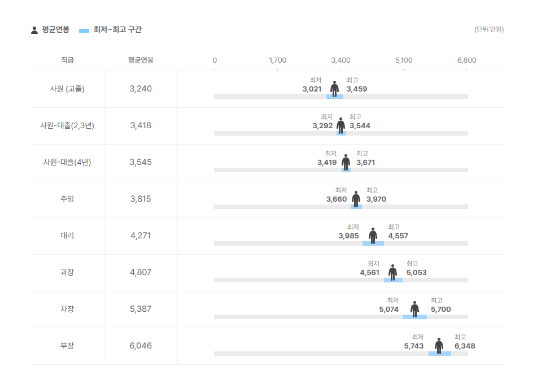Click the blue 최저~최고 구간 legend swatch
This screenshot has width=537, height=392.
[84, 30]
